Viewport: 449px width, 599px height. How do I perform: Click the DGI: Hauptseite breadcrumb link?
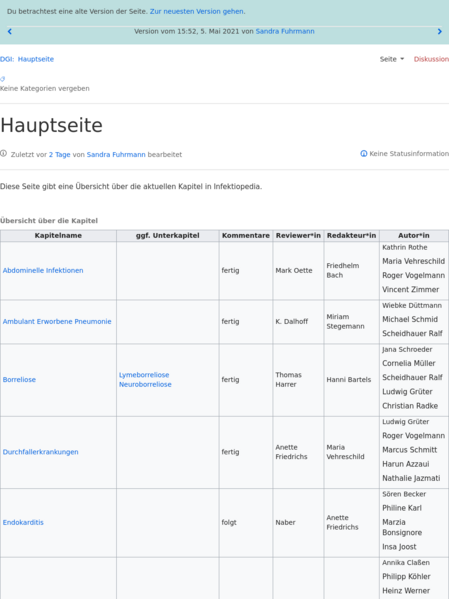pyautogui.click(x=27, y=59)
